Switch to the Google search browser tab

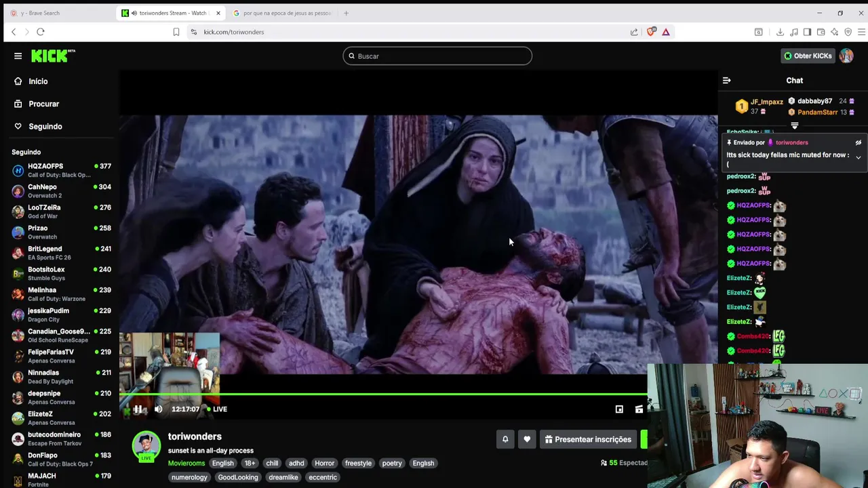(281, 13)
